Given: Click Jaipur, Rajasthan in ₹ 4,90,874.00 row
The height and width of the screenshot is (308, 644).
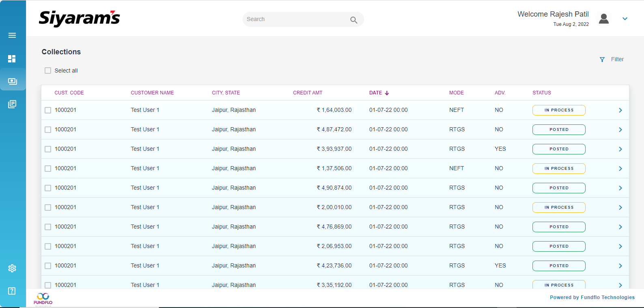Looking at the screenshot, I should [x=234, y=188].
